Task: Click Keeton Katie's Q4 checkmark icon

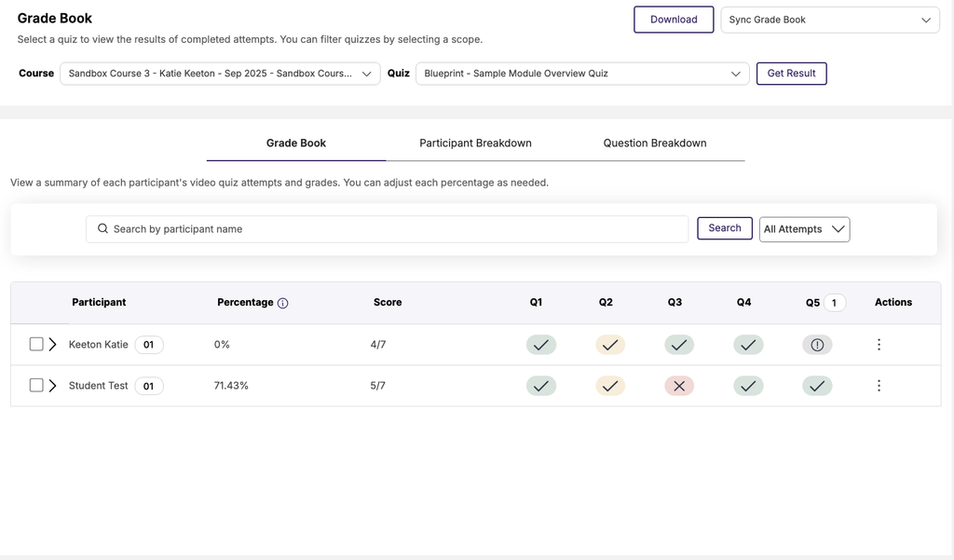Action: click(x=748, y=345)
